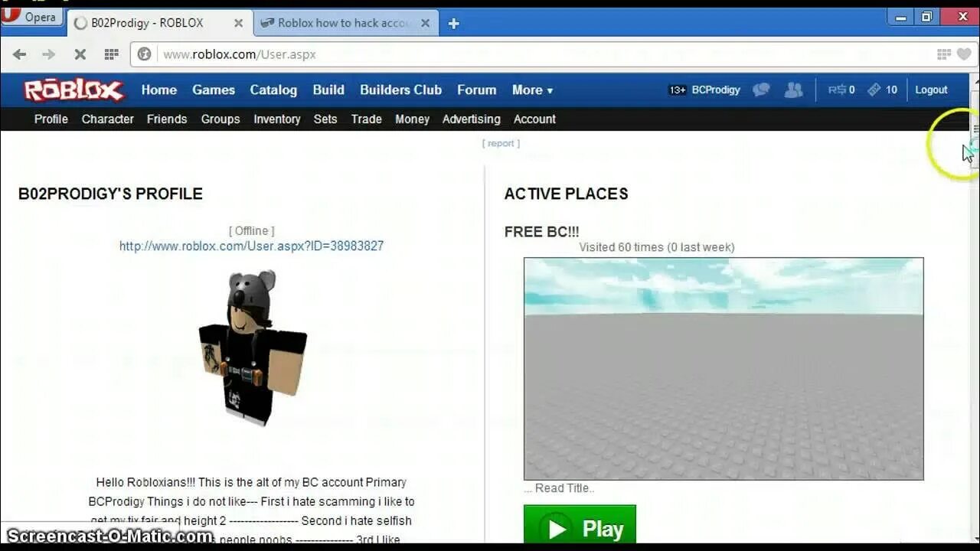Open the Character sub-menu item
980x551 pixels.
point(108,119)
